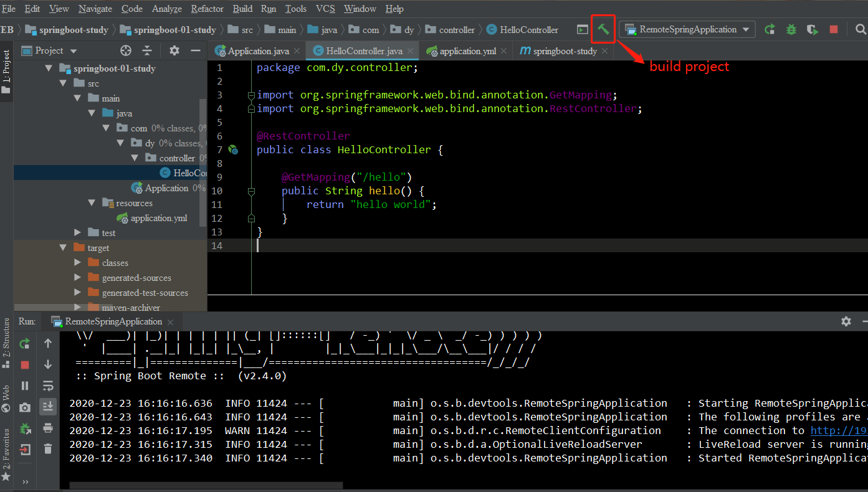The height and width of the screenshot is (492, 868).
Task: Stop the application from the top toolbar
Action: (834, 29)
